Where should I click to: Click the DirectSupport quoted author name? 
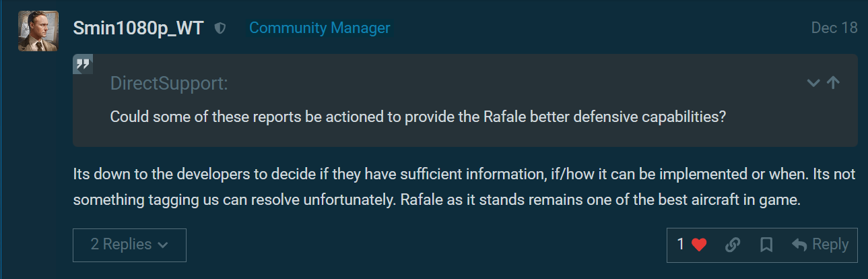pyautogui.click(x=168, y=84)
